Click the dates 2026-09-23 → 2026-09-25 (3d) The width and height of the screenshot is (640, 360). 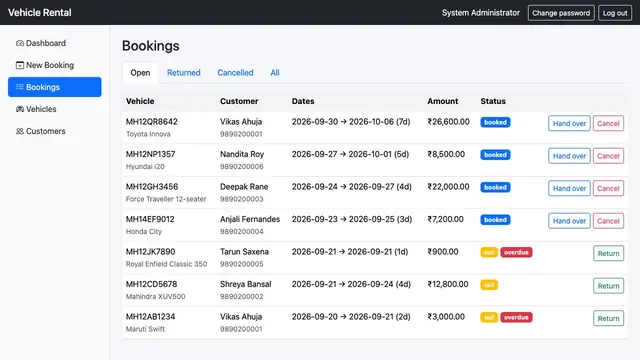point(352,219)
